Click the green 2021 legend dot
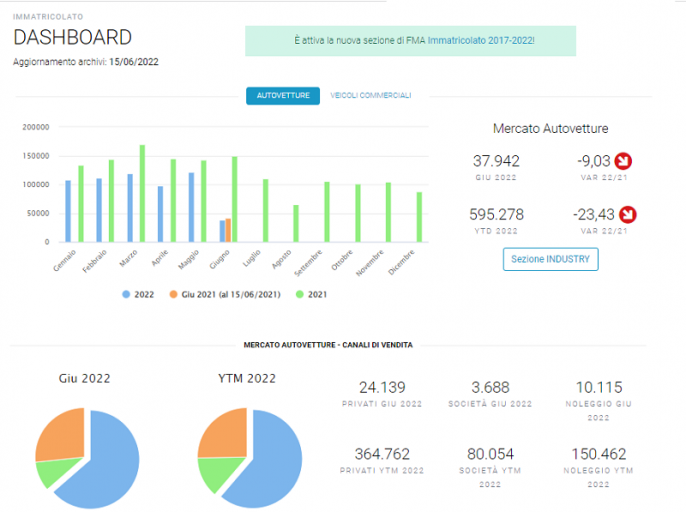Viewport: 686px width, 512px height. pos(300,295)
